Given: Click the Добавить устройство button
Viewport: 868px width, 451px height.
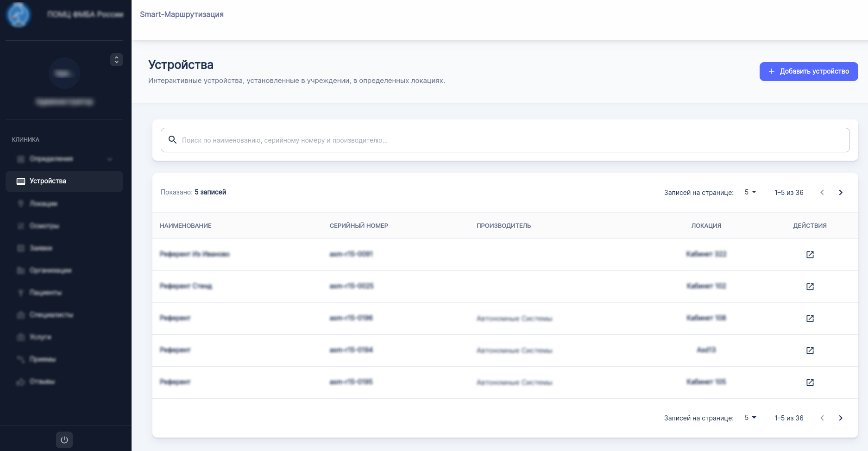Looking at the screenshot, I should click(808, 71).
